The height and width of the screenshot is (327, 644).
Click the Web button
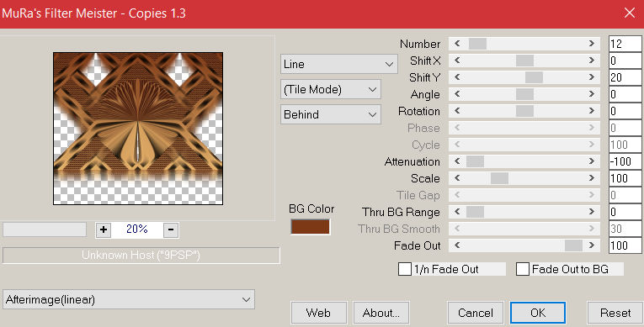319,313
